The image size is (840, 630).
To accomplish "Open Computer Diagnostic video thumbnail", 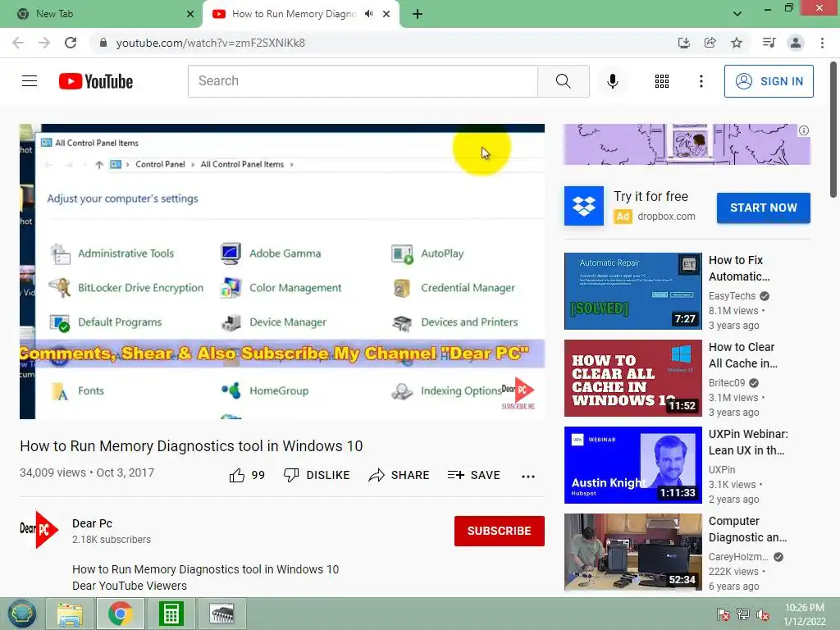I will coord(632,552).
